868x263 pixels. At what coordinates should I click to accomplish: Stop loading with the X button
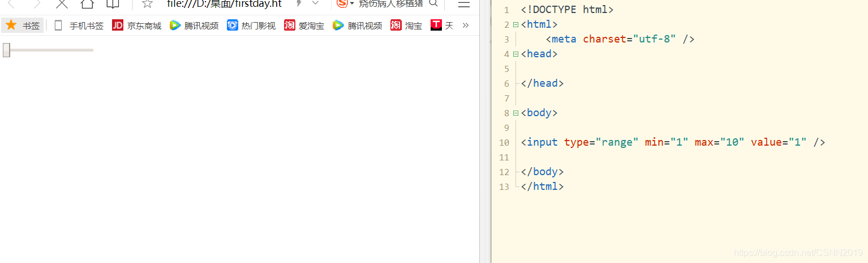[x=62, y=3]
